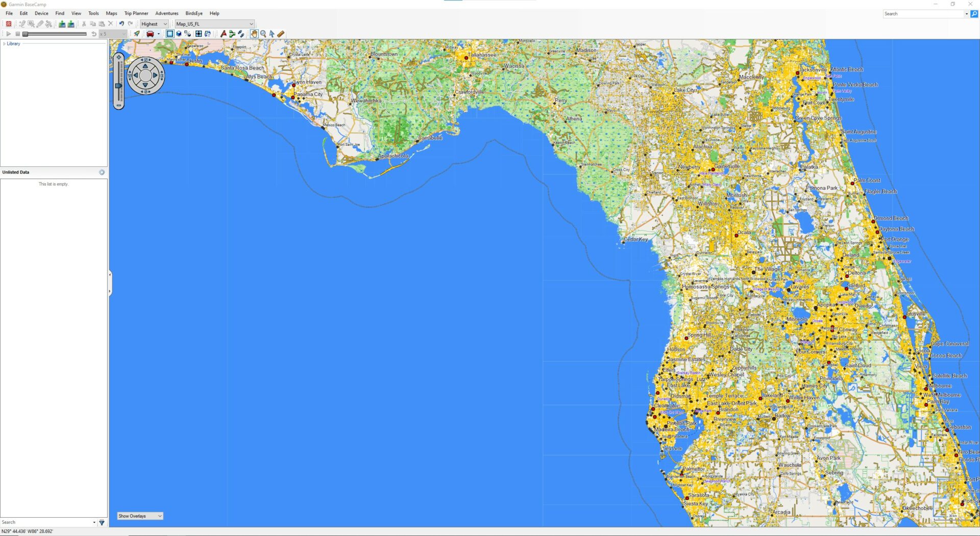Enable the Selection arrow tool
Viewport: 980px width, 536px height.
coord(272,34)
